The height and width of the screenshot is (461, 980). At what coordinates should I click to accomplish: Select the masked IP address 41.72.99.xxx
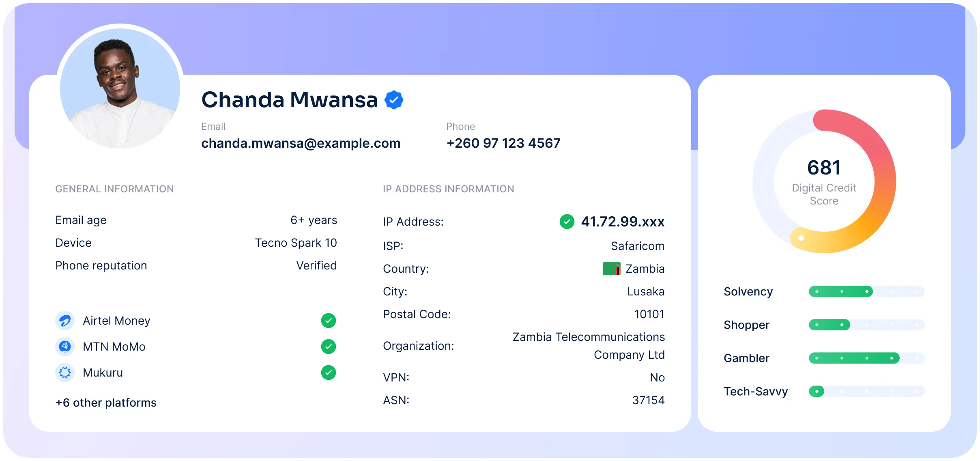pos(623,222)
